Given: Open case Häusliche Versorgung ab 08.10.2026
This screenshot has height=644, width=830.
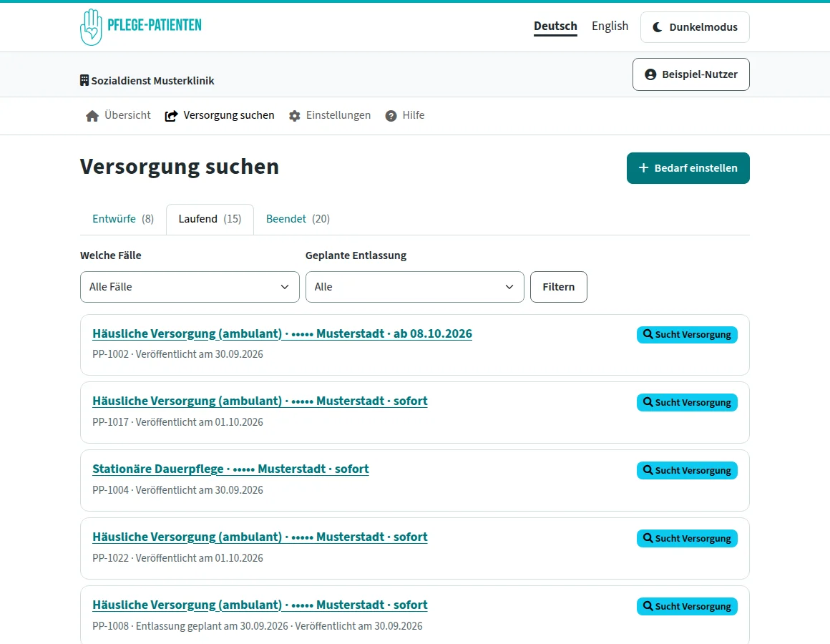Looking at the screenshot, I should (282, 334).
